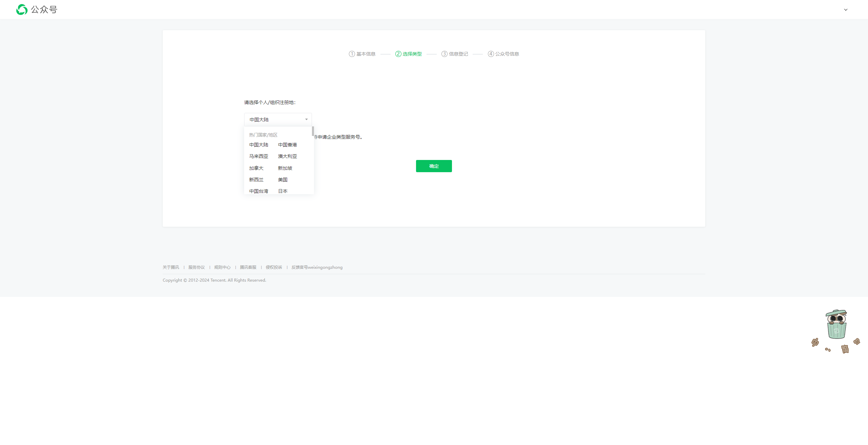868x445 pixels.
Task: Pick 美国 from popular countries
Action: [282, 180]
